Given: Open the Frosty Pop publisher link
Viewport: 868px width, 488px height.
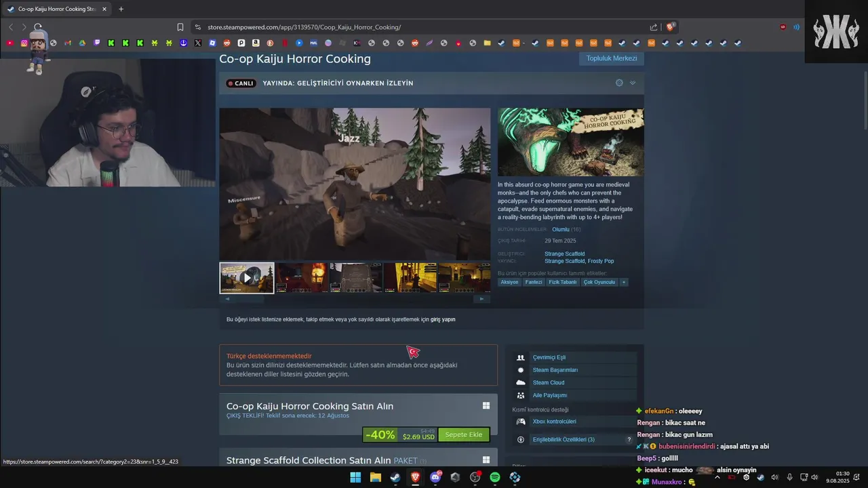Looking at the screenshot, I should tap(601, 261).
